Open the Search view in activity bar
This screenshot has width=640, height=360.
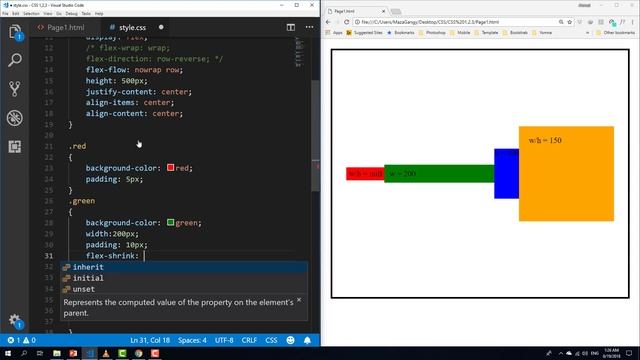15,60
